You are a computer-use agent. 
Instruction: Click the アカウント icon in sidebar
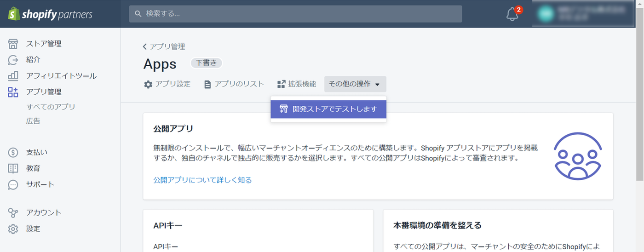13,212
